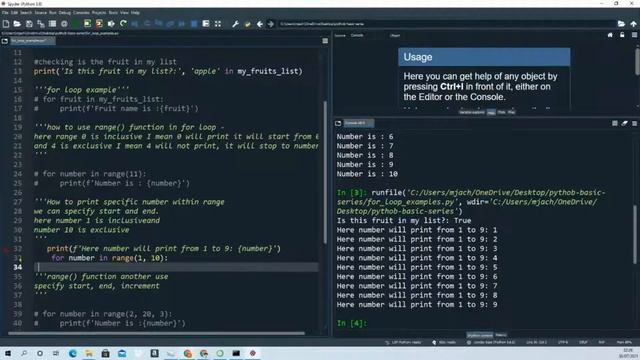Switch to IPython console bottom tab
Viewport: 640px width, 360px height.
[480, 335]
